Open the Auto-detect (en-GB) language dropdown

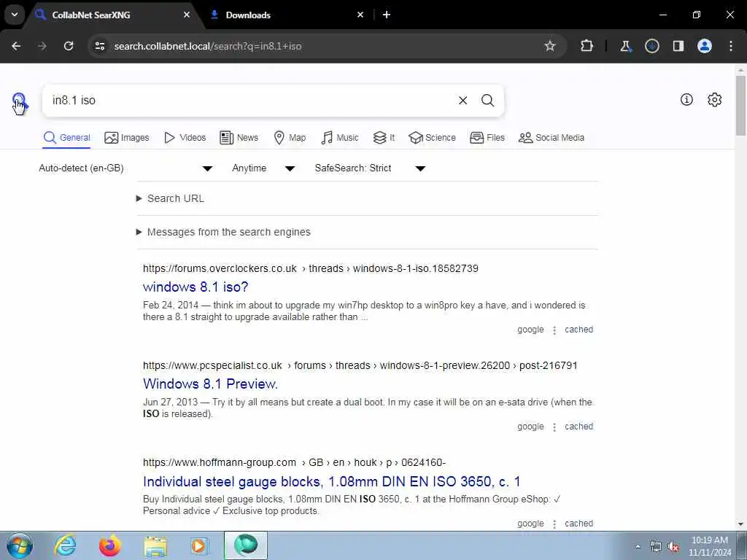pyautogui.click(x=125, y=168)
